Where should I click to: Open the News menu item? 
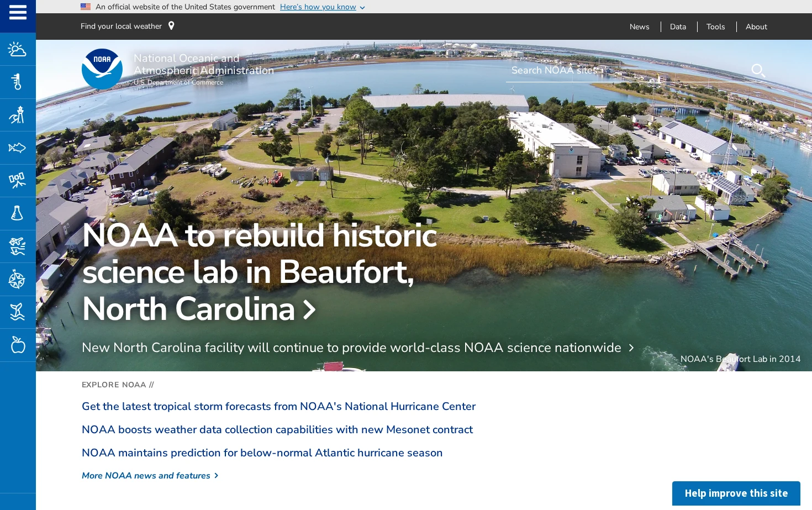pos(639,27)
